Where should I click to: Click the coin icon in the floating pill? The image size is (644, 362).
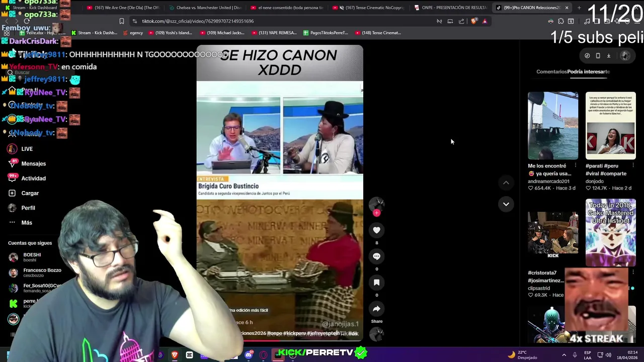click(587, 56)
